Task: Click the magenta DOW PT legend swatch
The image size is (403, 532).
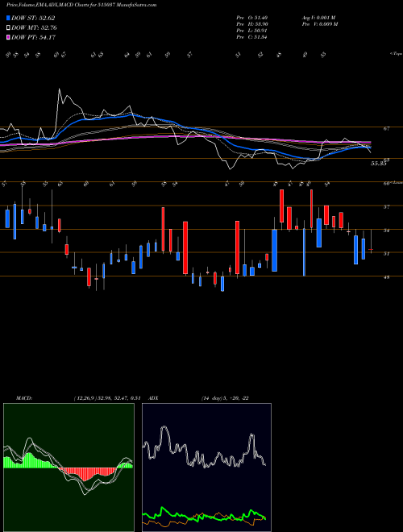Action: (8, 37)
